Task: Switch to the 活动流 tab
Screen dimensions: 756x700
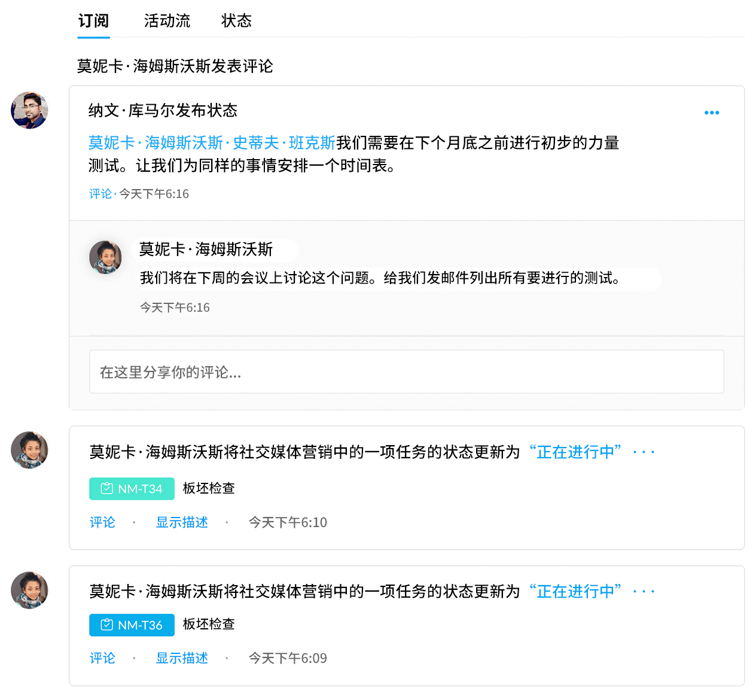Action: (167, 21)
